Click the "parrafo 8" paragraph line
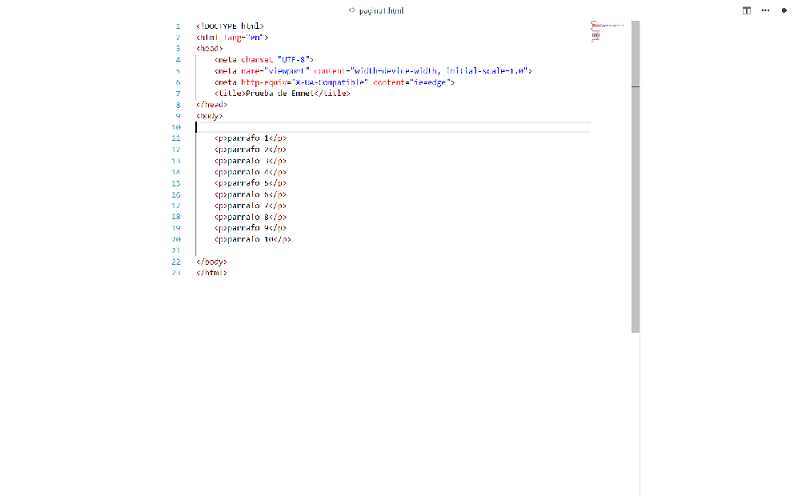Viewport: 794px width, 496px height. tap(250, 217)
